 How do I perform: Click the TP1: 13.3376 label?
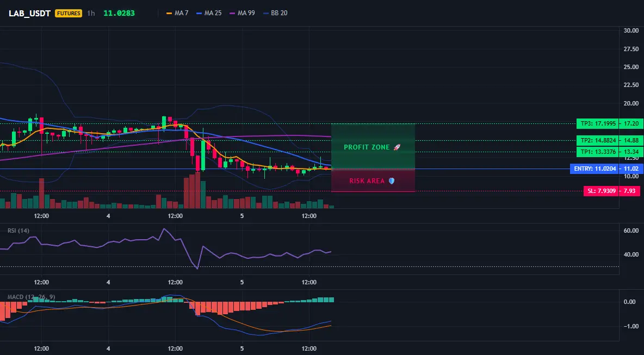pyautogui.click(x=598, y=152)
